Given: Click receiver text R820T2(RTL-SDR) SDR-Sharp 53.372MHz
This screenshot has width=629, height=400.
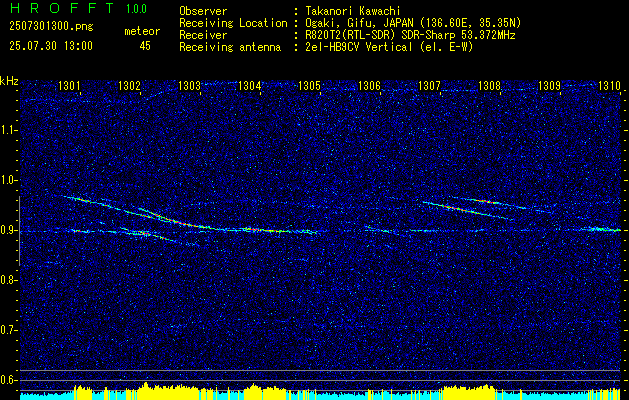Looking at the screenshot, I should [x=410, y=35].
